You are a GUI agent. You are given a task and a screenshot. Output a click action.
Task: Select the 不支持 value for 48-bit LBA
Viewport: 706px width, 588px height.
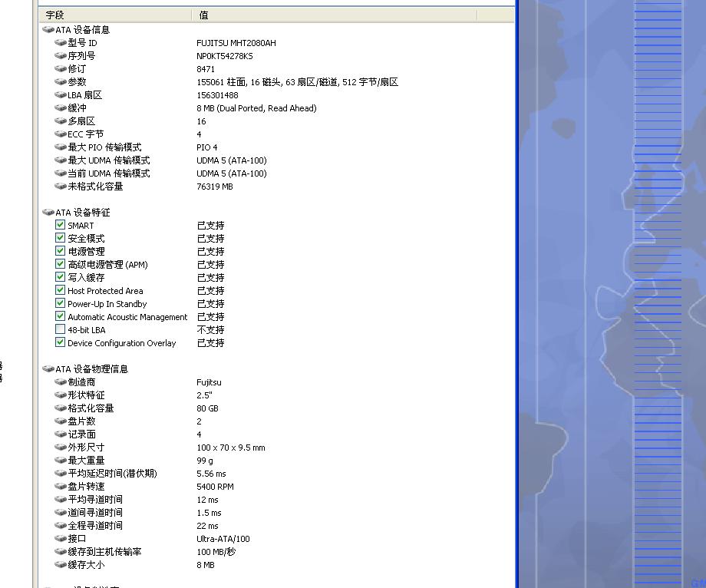(x=210, y=330)
